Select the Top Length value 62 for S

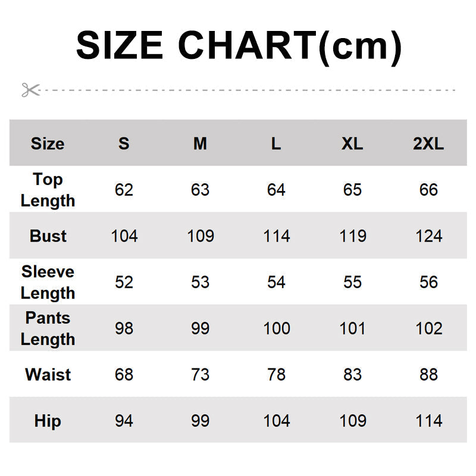click(x=124, y=190)
